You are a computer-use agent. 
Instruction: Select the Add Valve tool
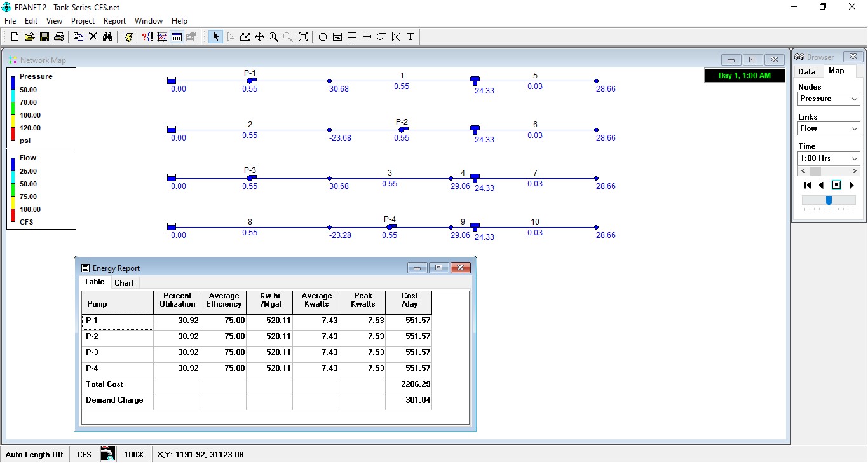[x=396, y=36]
